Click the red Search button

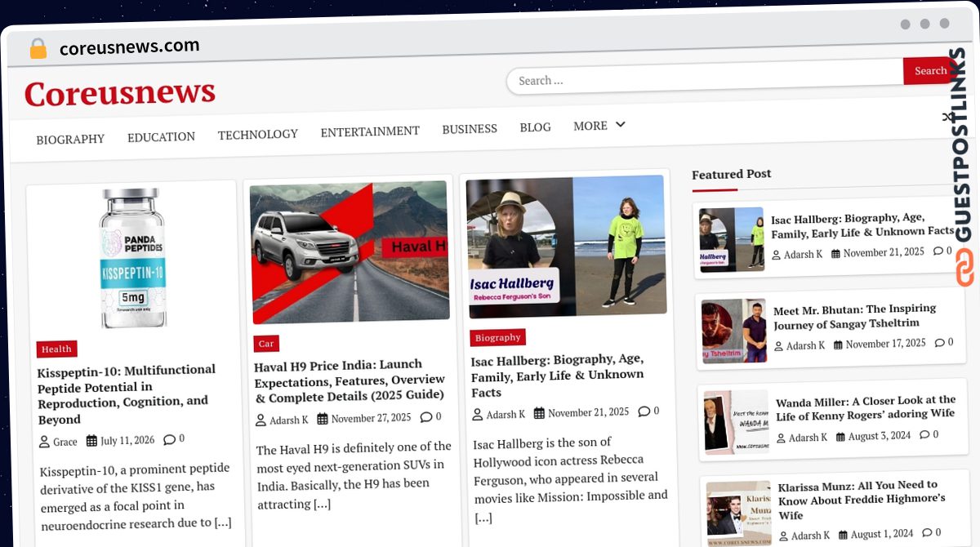pyautogui.click(x=929, y=71)
